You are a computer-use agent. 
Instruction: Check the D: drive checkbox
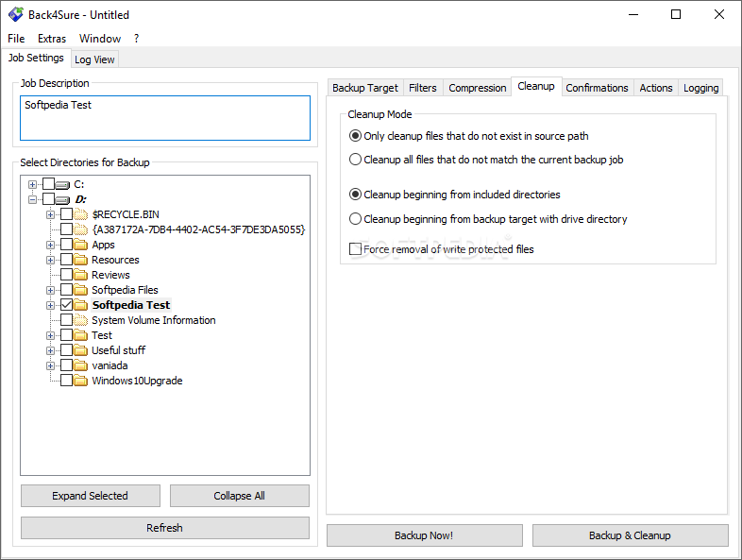(48, 199)
